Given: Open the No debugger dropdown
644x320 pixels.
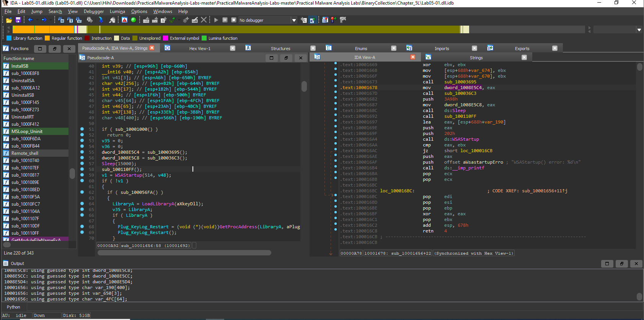Looking at the screenshot, I should pos(294,20).
